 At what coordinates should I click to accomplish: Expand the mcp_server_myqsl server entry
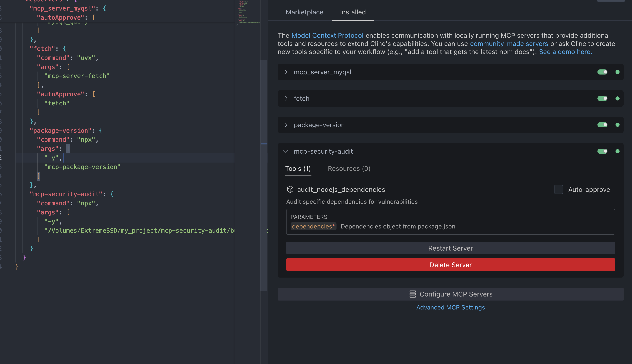pos(286,72)
